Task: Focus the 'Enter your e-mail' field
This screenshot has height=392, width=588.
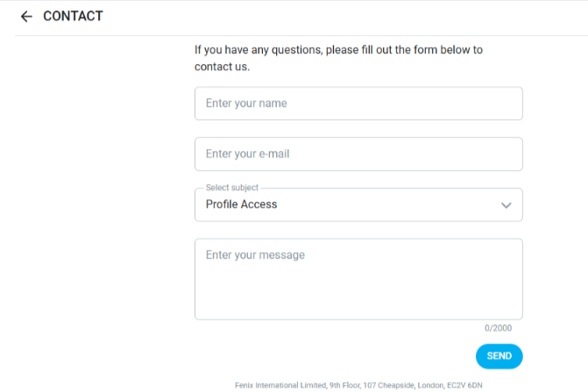Action: tap(358, 154)
